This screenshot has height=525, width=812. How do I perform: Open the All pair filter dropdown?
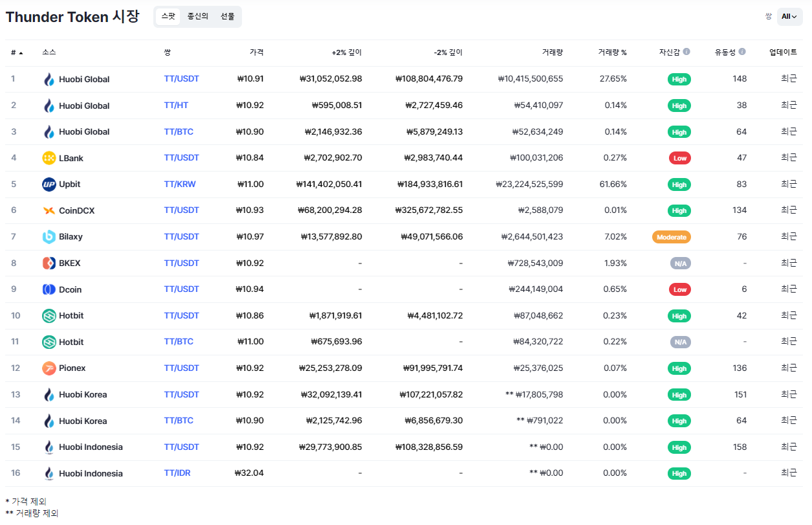tap(789, 17)
